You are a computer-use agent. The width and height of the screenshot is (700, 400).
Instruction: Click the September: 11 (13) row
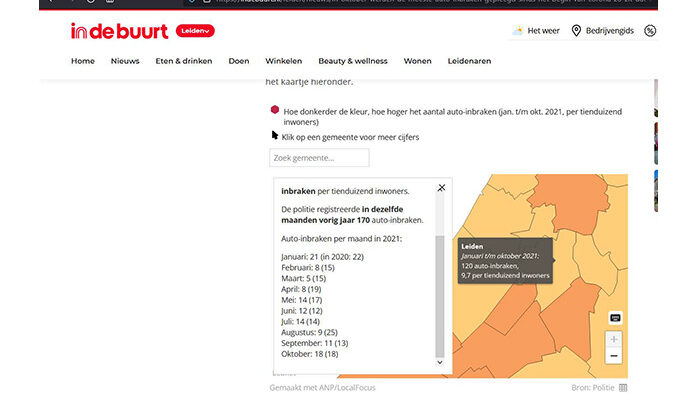click(x=315, y=343)
